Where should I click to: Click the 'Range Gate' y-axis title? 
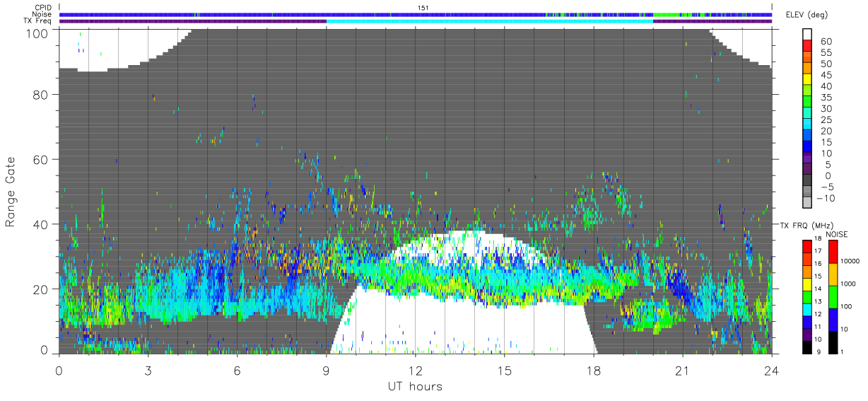11,192
